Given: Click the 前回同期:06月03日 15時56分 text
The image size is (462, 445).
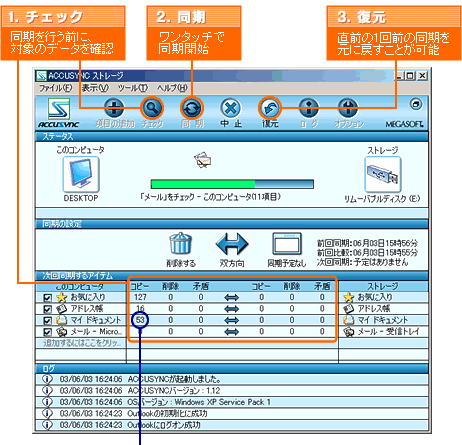Looking at the screenshot, I should 367,243.
